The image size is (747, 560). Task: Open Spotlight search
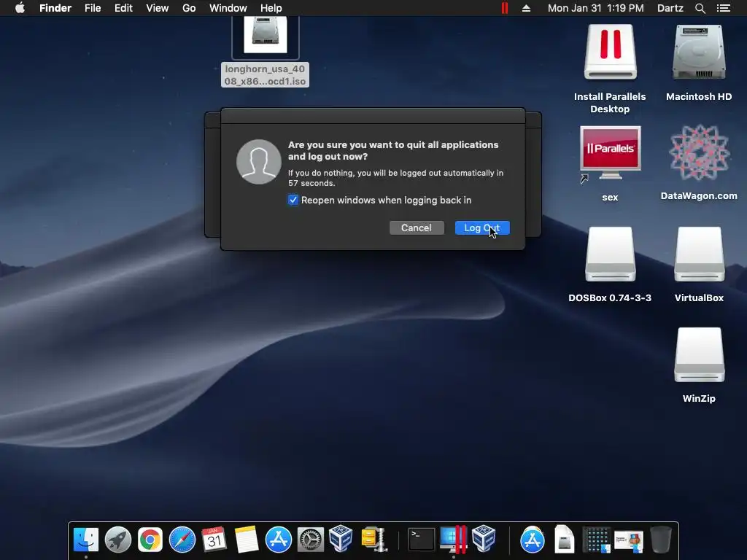[x=700, y=8]
